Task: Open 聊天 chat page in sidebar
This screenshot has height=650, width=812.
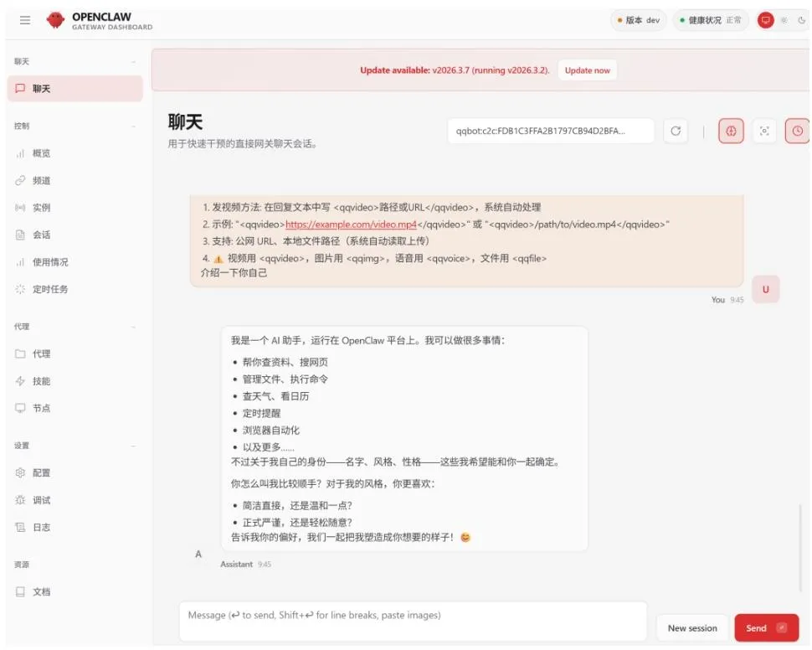Action: (75, 89)
